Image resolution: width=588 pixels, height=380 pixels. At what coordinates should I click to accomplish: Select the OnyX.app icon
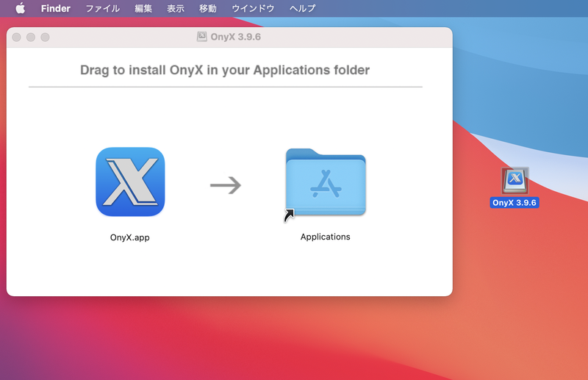[130, 182]
